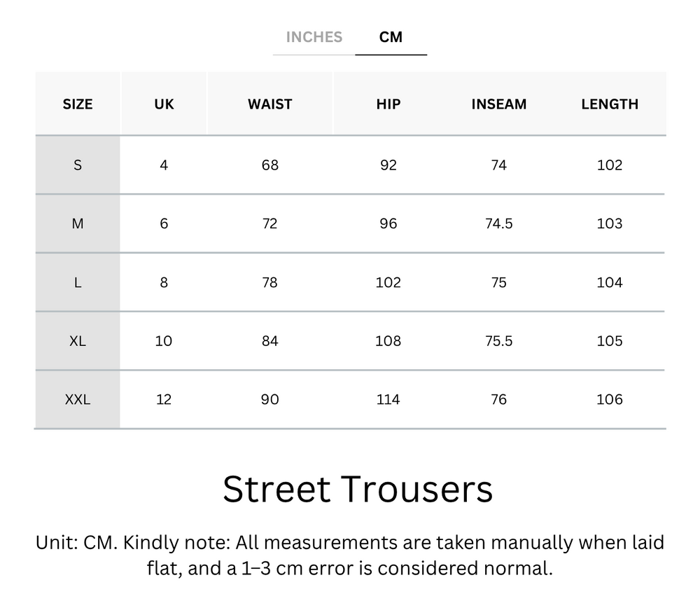Select inseam value 75.5 for XL
Viewport: 700px width, 601px height.
point(499,341)
